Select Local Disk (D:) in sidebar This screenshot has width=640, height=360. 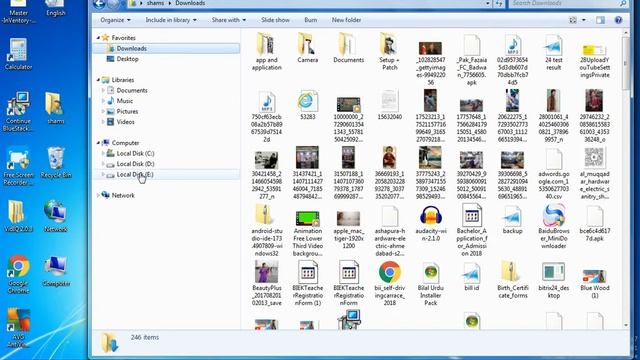point(135,164)
